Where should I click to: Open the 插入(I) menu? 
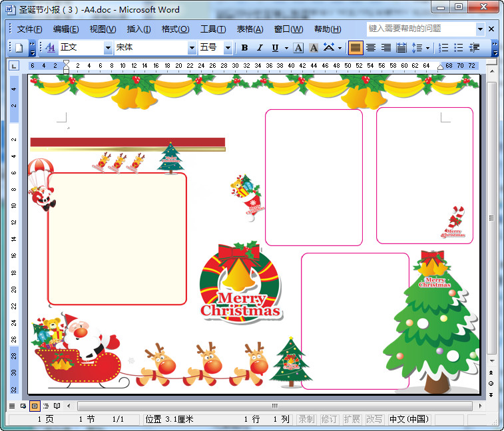point(138,29)
